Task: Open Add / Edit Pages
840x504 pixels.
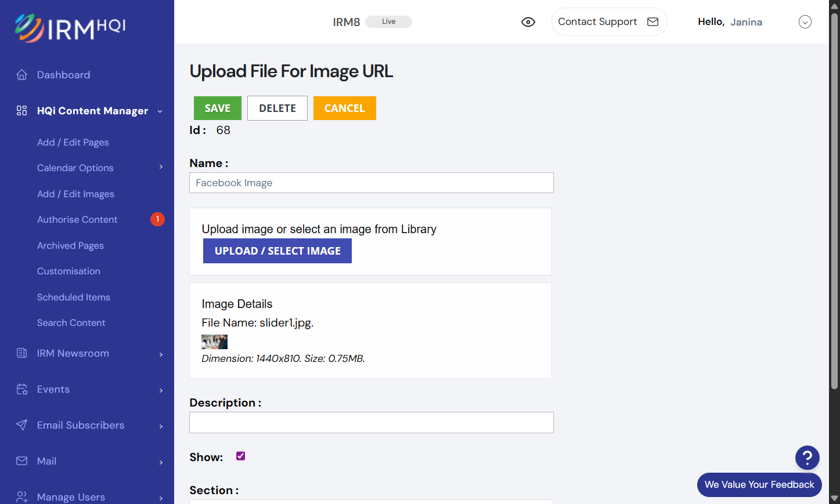Action: click(73, 142)
